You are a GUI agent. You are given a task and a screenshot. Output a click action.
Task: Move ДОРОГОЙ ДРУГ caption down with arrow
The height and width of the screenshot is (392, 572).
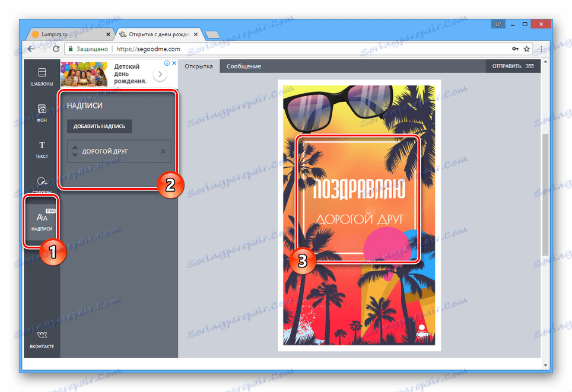click(x=75, y=155)
